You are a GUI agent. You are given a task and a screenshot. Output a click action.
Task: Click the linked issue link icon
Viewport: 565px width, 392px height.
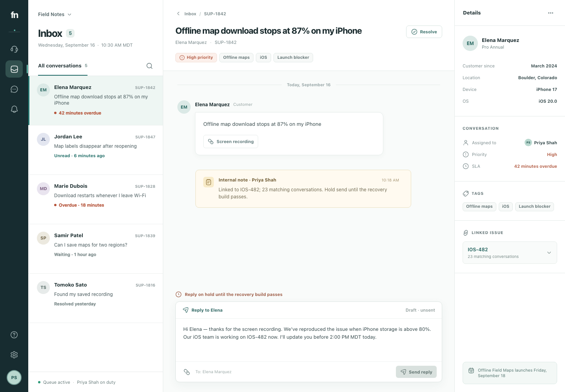466,233
